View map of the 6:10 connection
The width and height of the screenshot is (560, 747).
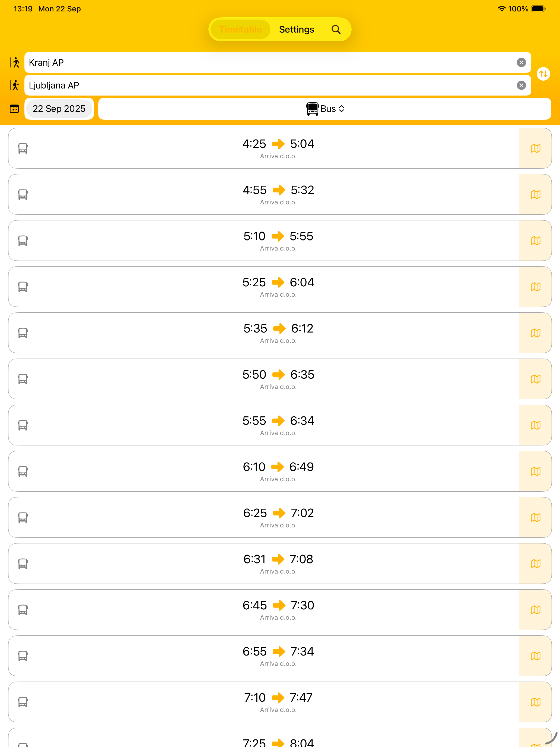point(535,471)
